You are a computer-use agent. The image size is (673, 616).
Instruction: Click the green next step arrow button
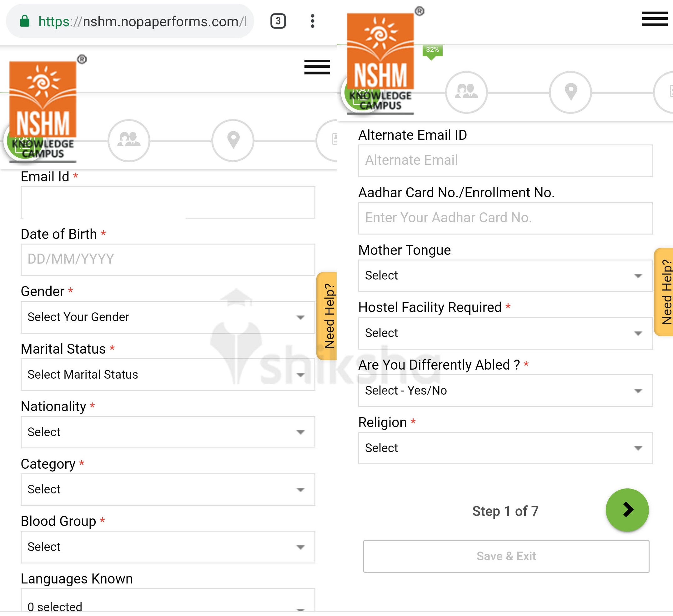pyautogui.click(x=627, y=510)
